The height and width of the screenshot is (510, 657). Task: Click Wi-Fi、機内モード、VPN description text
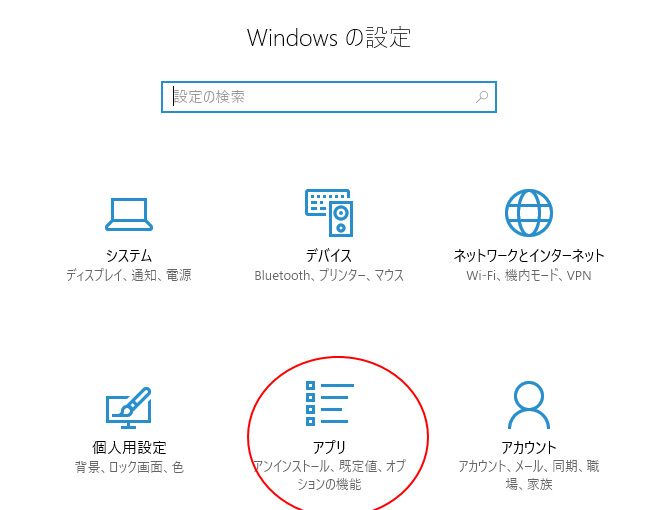tap(529, 275)
